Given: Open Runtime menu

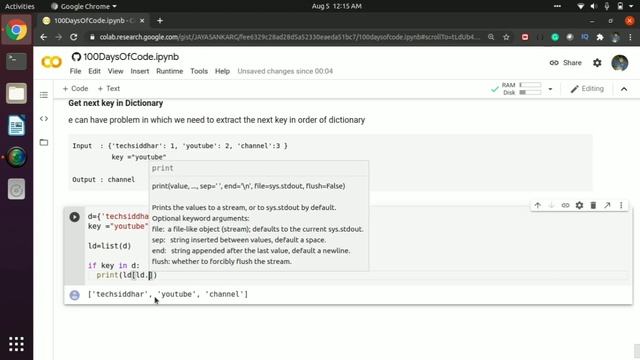Looking at the screenshot, I should pyautogui.click(x=169, y=71).
